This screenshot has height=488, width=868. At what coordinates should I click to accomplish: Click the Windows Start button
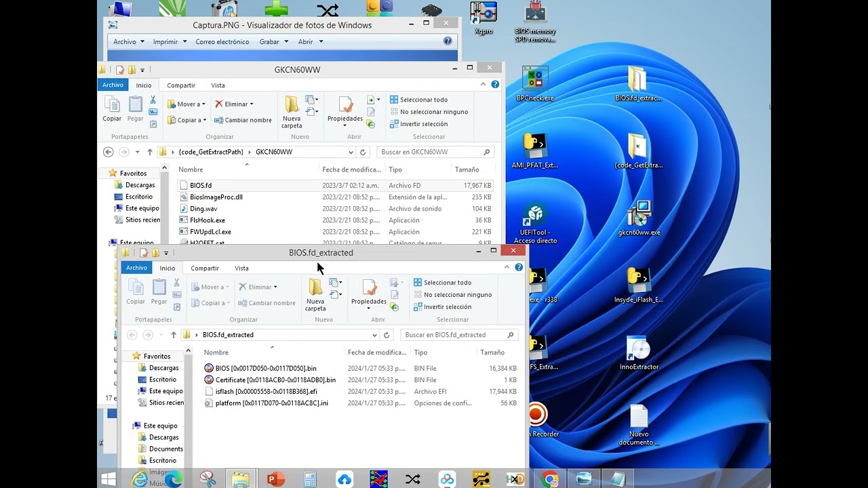[x=107, y=479]
